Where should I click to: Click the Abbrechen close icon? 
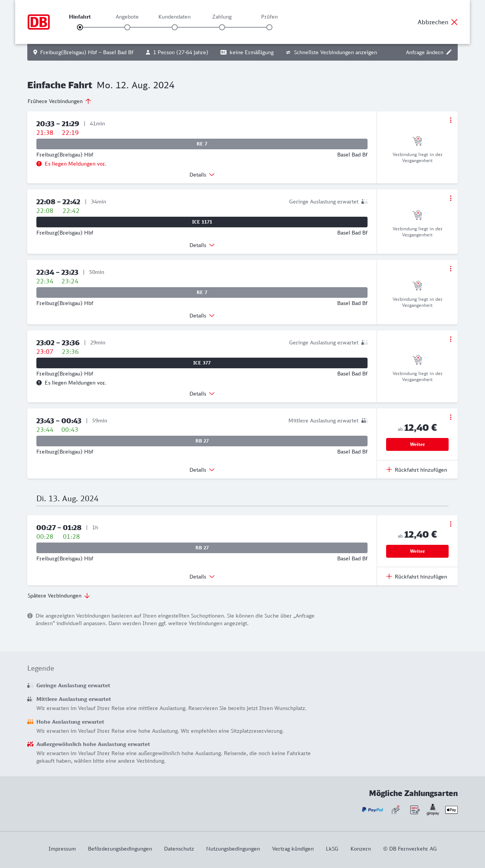[x=454, y=22]
